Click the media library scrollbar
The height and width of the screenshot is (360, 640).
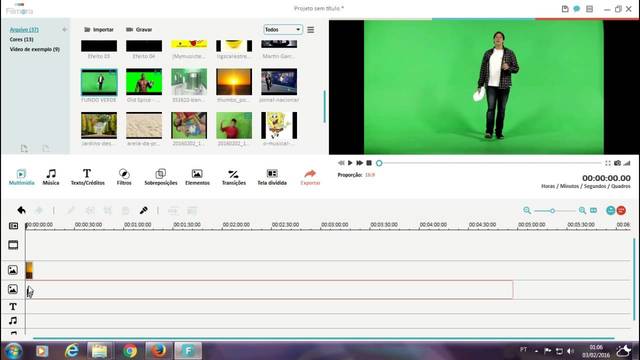[x=324, y=106]
